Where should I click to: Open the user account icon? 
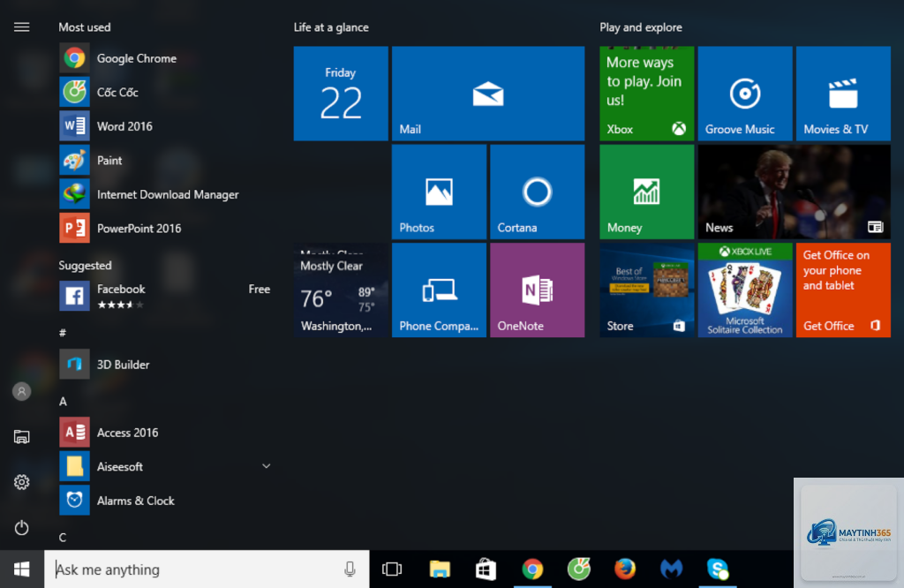click(22, 391)
